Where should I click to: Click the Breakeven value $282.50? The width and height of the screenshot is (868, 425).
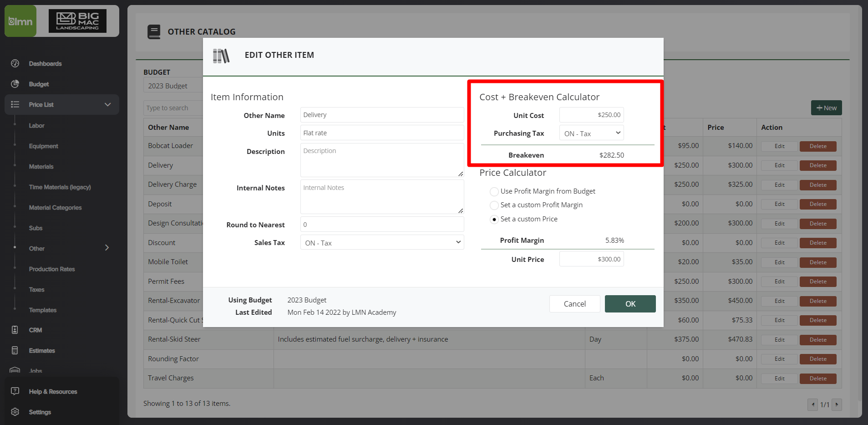click(x=612, y=155)
